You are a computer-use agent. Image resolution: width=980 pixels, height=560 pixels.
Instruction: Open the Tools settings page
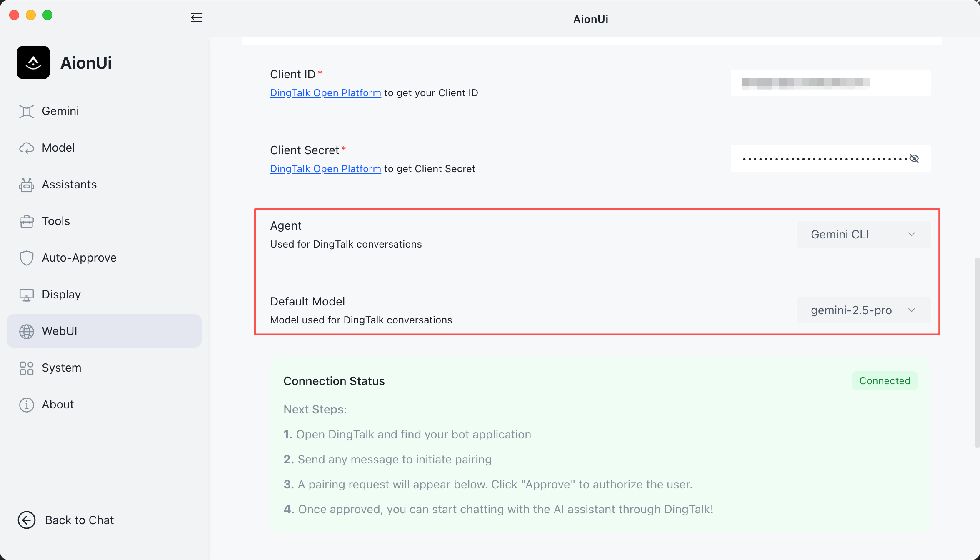(104, 221)
